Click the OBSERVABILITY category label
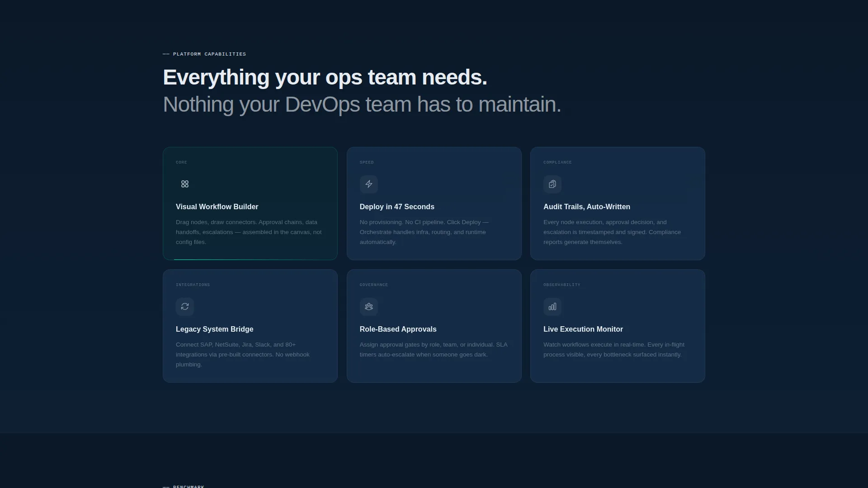The image size is (868, 488). pyautogui.click(x=562, y=285)
